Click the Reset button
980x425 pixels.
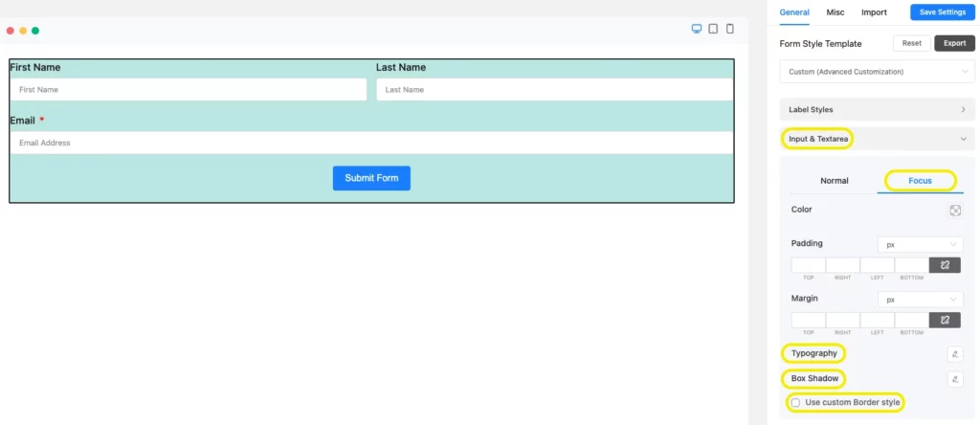(912, 44)
